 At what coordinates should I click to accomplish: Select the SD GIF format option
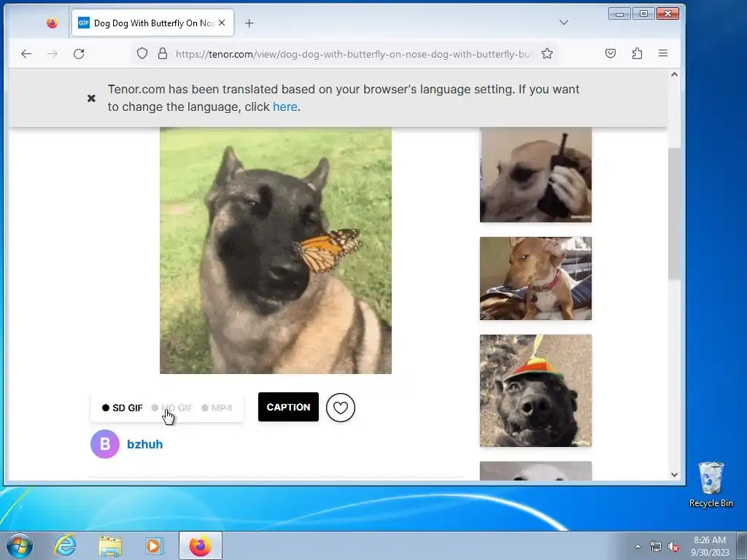tap(123, 408)
